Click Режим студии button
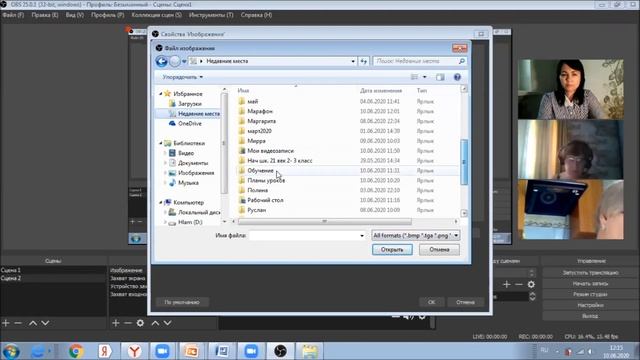This screenshot has height=360, width=640. tap(591, 294)
